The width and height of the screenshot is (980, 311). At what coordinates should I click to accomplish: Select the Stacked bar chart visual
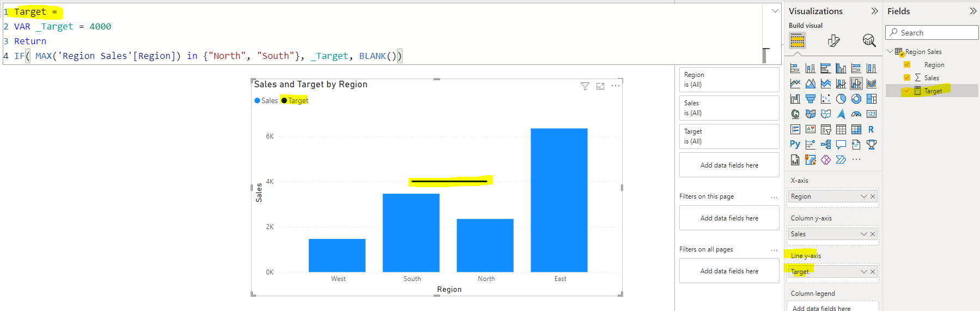(795, 68)
